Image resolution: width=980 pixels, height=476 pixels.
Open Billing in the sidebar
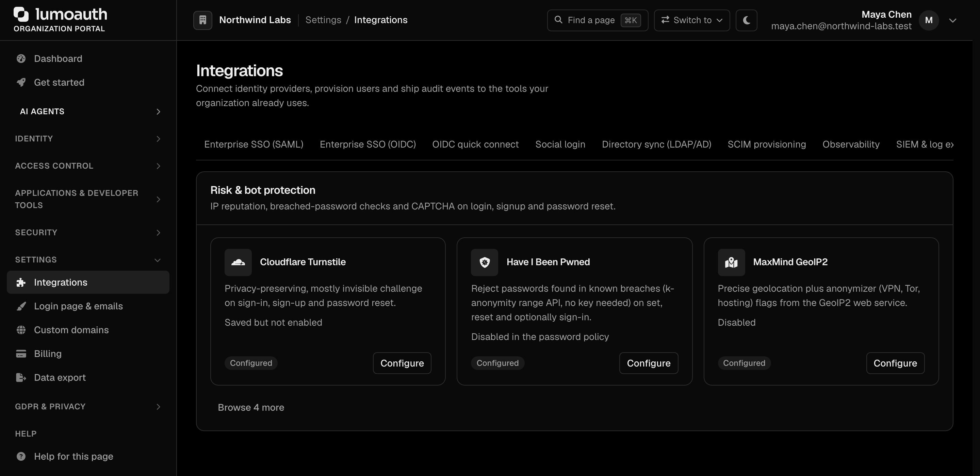click(x=88, y=354)
